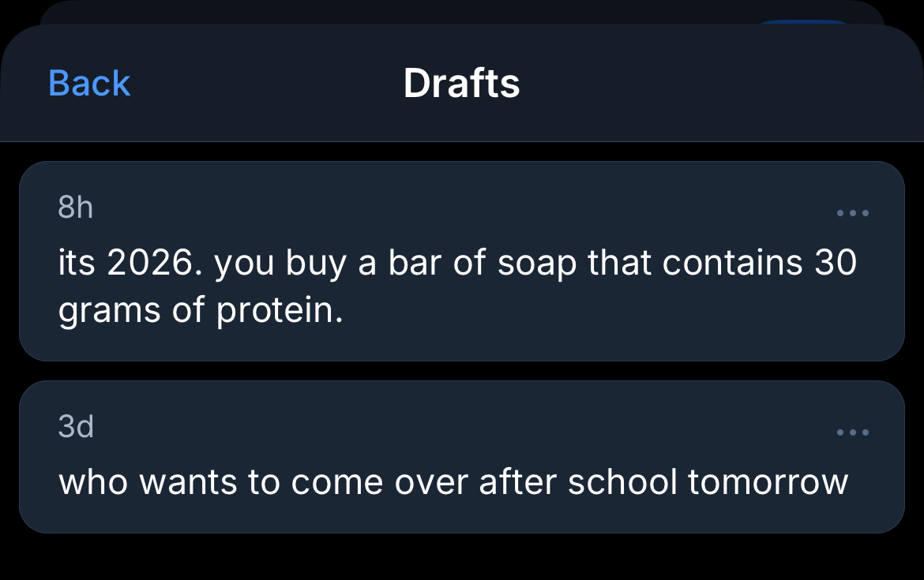Click the 'grams of protein.' line

pos(201,312)
